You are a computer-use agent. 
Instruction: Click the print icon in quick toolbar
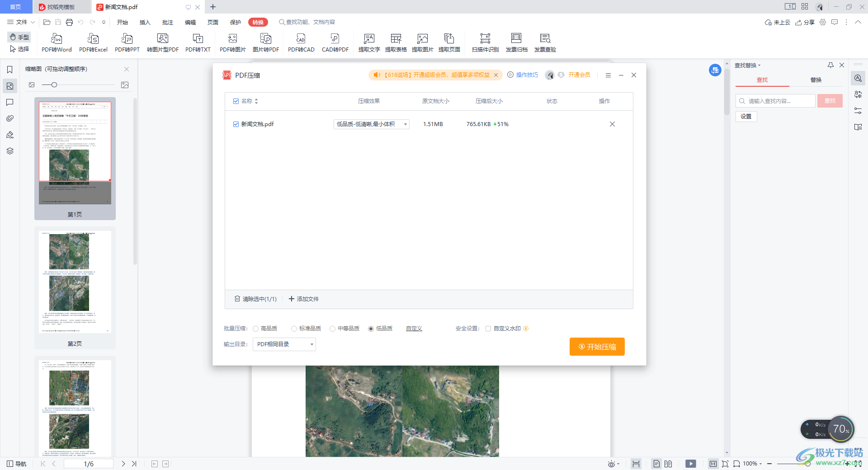coord(69,22)
